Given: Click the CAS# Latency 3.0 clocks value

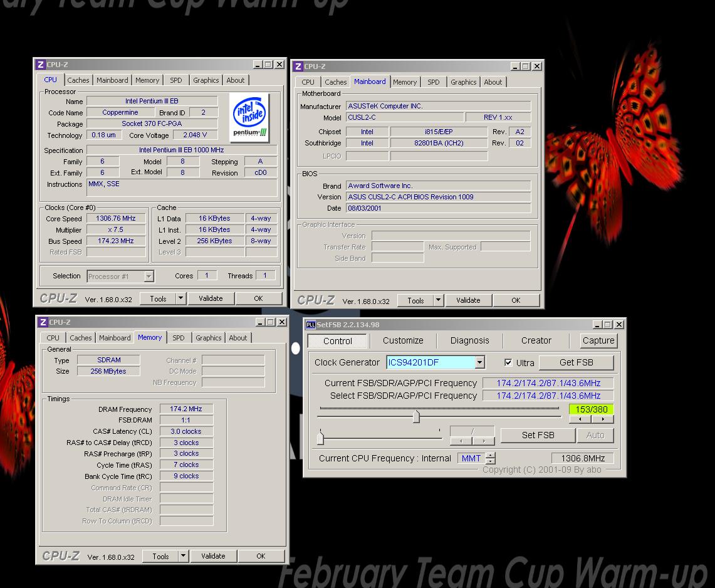Looking at the screenshot, I should tap(186, 431).
